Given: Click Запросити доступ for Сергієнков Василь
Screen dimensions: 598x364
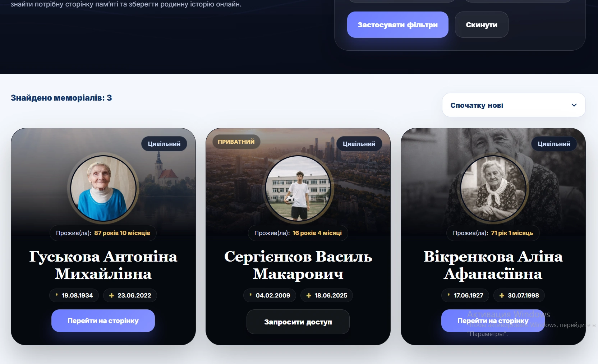Looking at the screenshot, I should tap(298, 322).
